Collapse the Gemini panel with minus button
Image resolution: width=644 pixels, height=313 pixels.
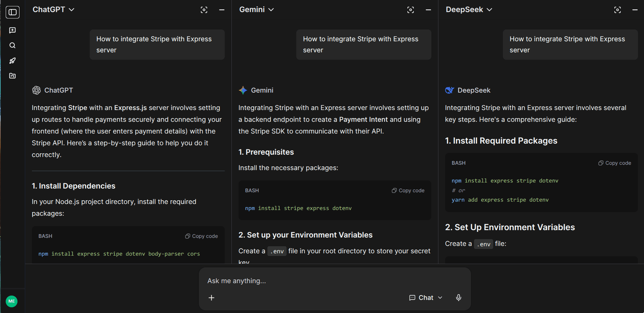pyautogui.click(x=428, y=10)
